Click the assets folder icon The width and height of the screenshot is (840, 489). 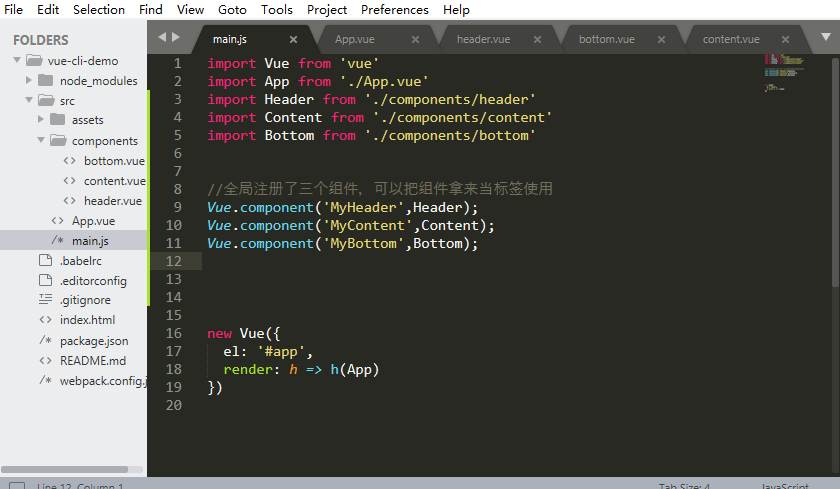click(57, 119)
